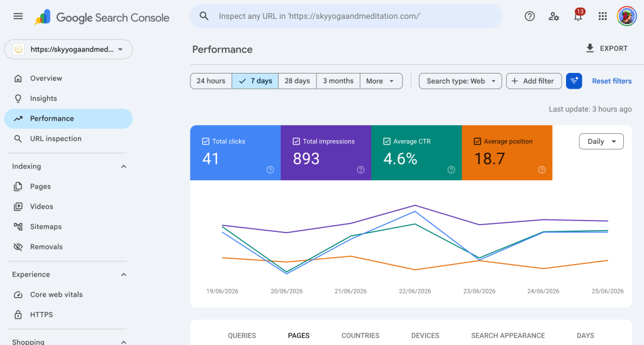Click the Core web vitals gauge icon
Viewport: 644px width, 345px height.
pos(18,295)
